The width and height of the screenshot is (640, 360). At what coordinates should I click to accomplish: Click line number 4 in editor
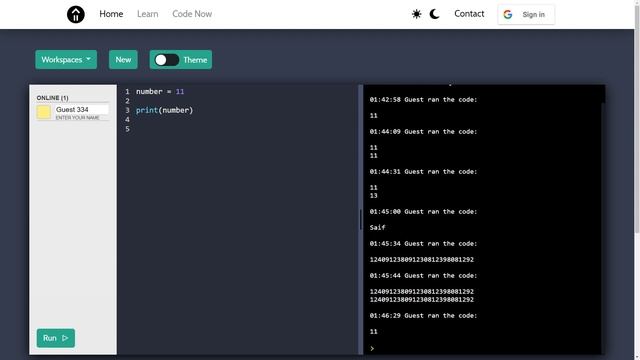[127, 120]
